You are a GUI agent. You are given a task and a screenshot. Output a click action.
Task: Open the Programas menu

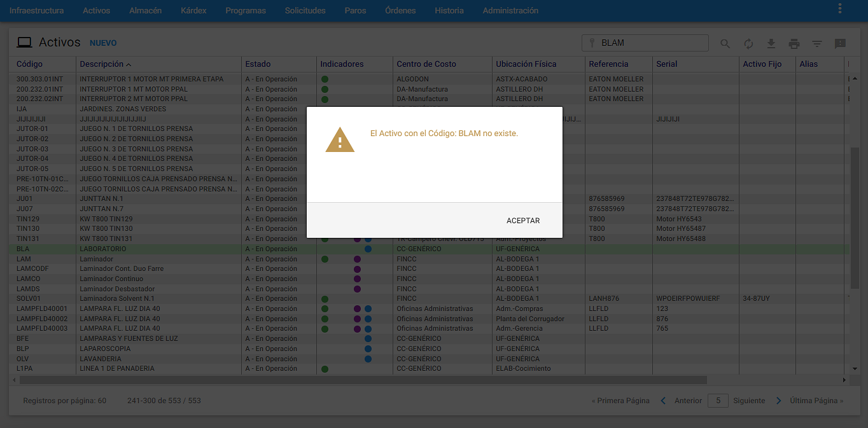point(246,10)
